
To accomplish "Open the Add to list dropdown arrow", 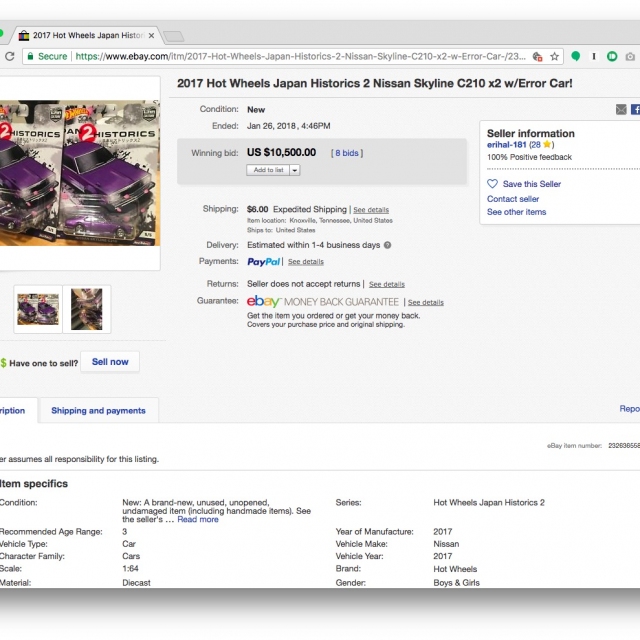I will (x=295, y=170).
